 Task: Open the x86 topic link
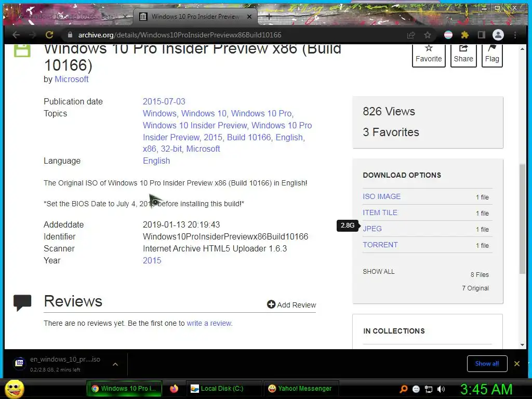(149, 149)
